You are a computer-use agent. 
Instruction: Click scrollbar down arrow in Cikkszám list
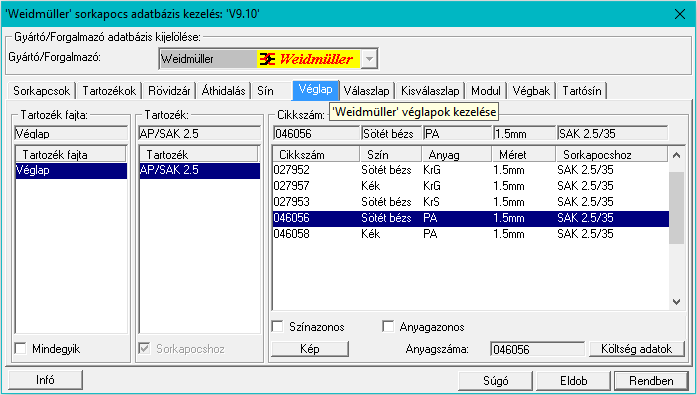[677, 302]
